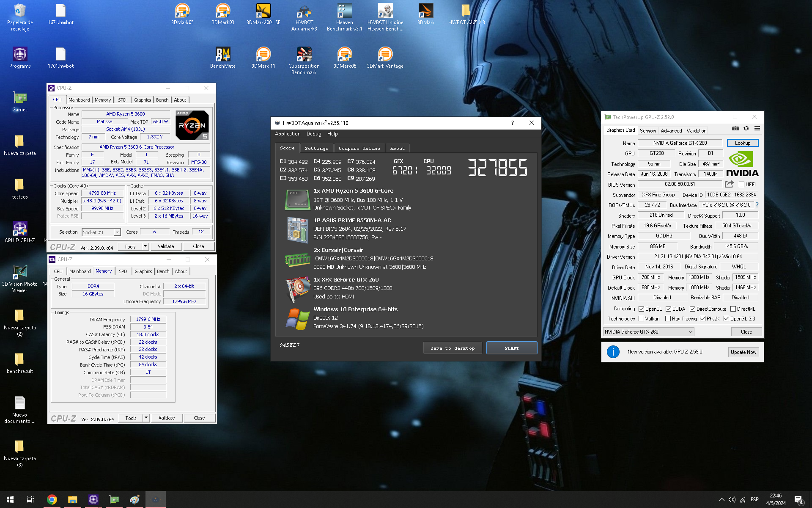Open 3DMark Vantage desktop shortcut
This screenshot has height=508, width=812.
point(385,58)
